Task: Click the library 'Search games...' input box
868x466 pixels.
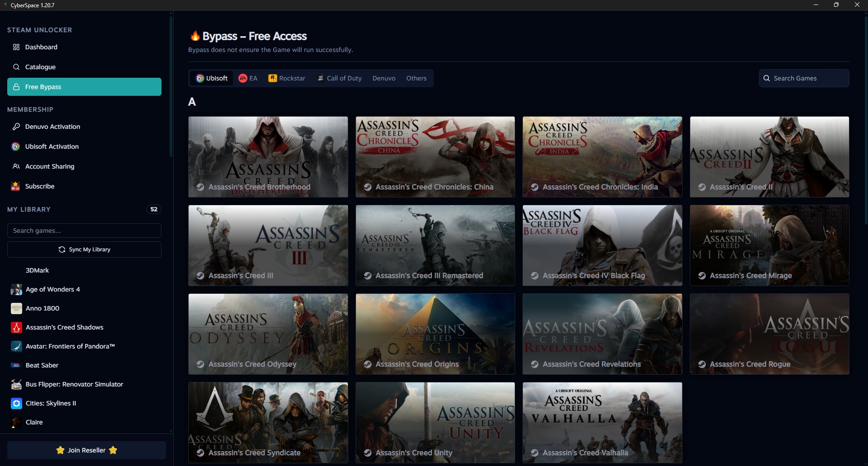Action: (84, 231)
